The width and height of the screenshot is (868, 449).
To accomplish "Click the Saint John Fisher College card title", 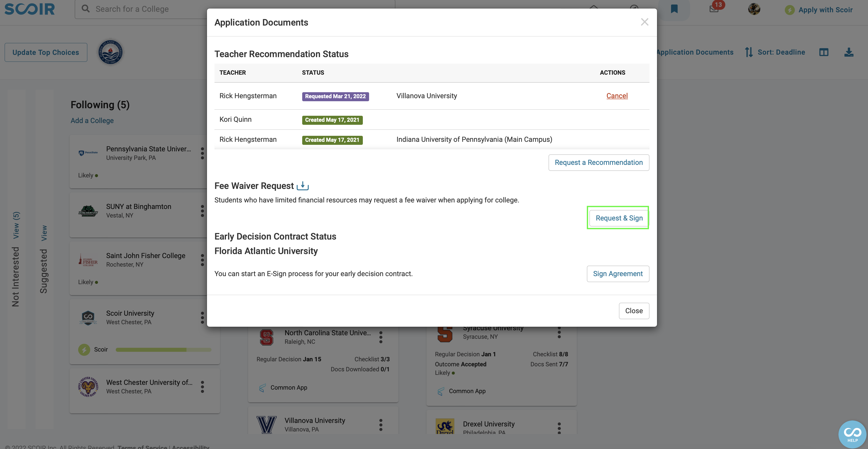I will [146, 256].
